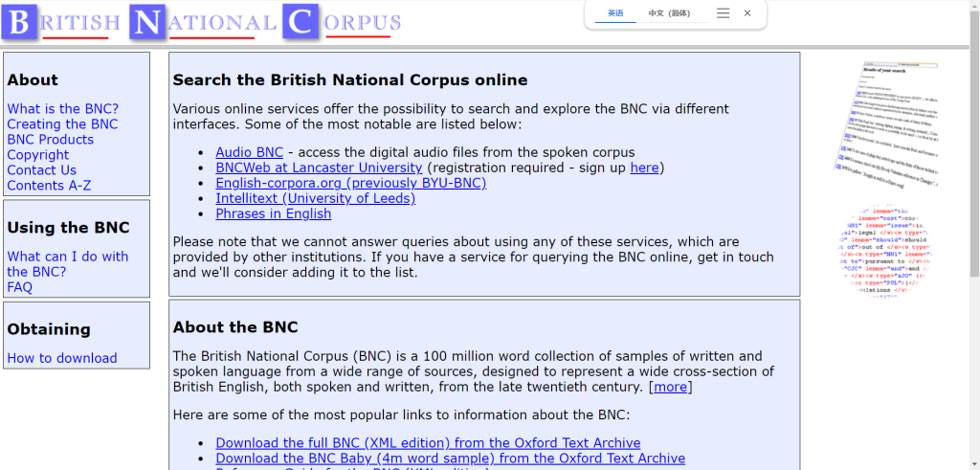Open 'What can I do with the BNC?'
Image resolution: width=980 pixels, height=470 pixels.
[x=68, y=264]
